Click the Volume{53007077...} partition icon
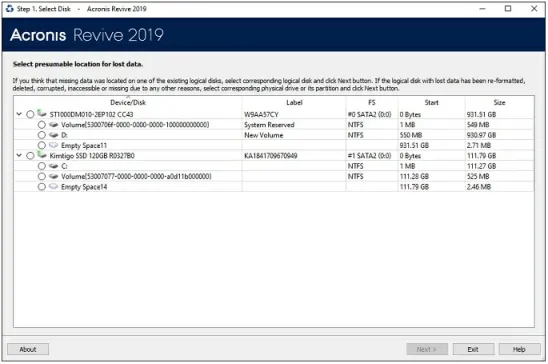548x364 pixels. click(53, 176)
